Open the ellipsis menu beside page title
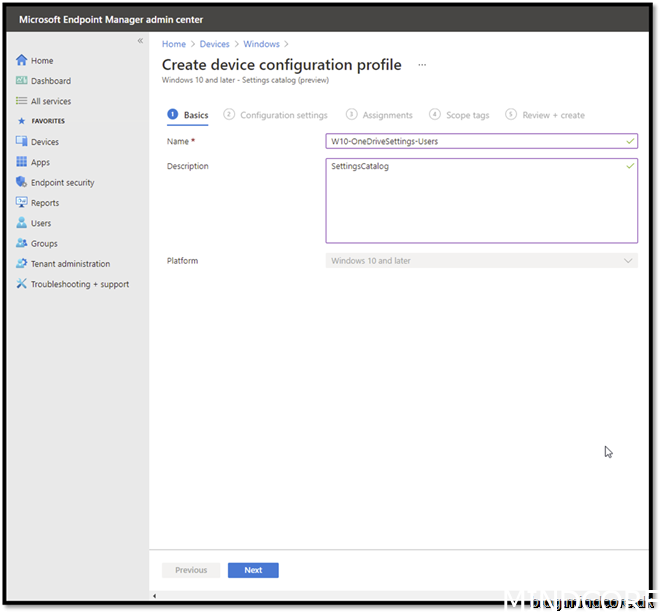Image resolution: width=661 pixels, height=613 pixels. (x=421, y=65)
